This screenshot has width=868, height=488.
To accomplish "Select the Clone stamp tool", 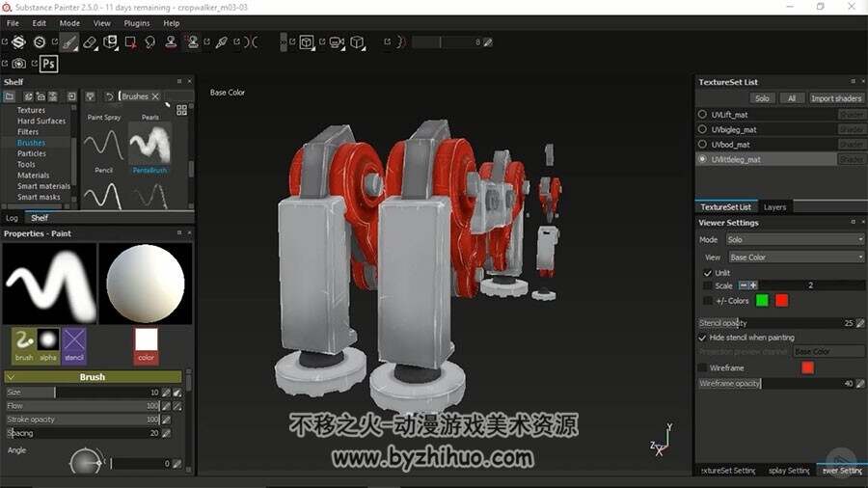I will [171, 42].
